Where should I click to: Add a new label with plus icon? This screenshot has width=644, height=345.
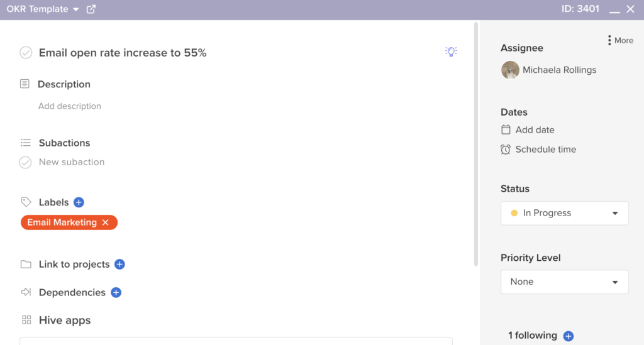coord(79,202)
